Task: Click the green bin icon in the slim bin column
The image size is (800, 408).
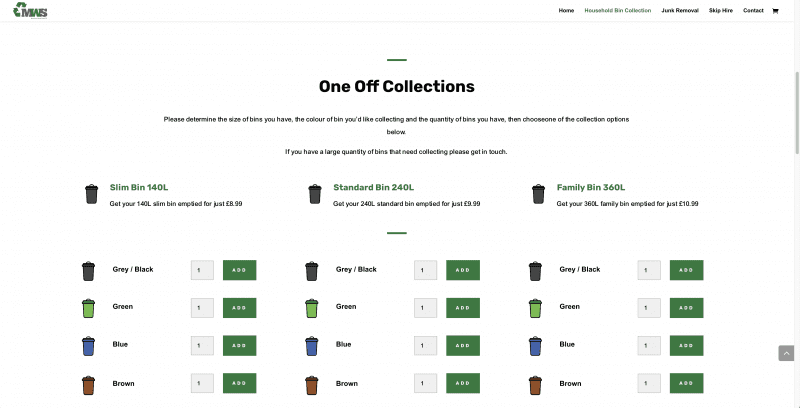Action: pos(89,308)
